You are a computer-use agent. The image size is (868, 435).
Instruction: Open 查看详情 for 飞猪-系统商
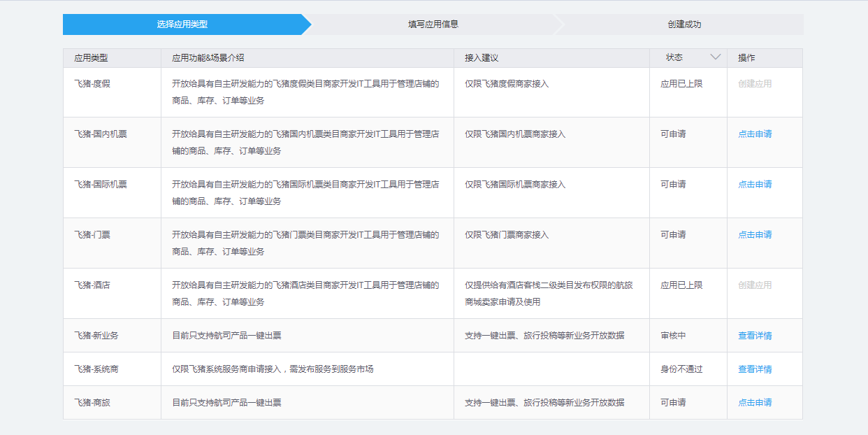click(x=755, y=369)
